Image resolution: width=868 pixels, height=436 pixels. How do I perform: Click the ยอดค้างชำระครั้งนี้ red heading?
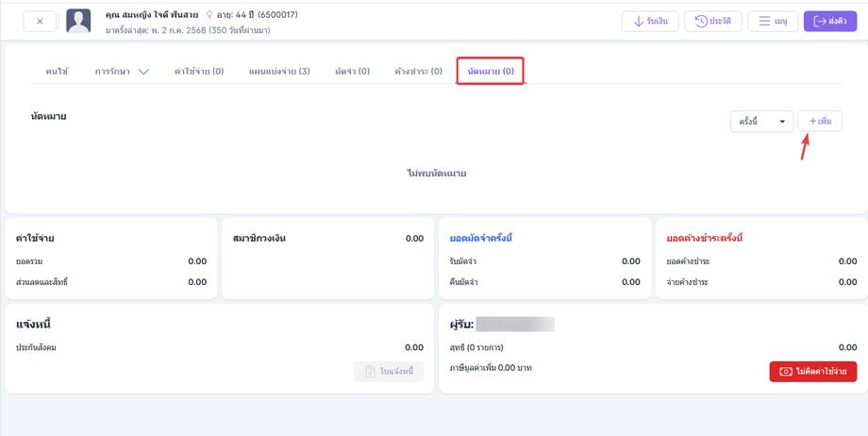tap(705, 238)
